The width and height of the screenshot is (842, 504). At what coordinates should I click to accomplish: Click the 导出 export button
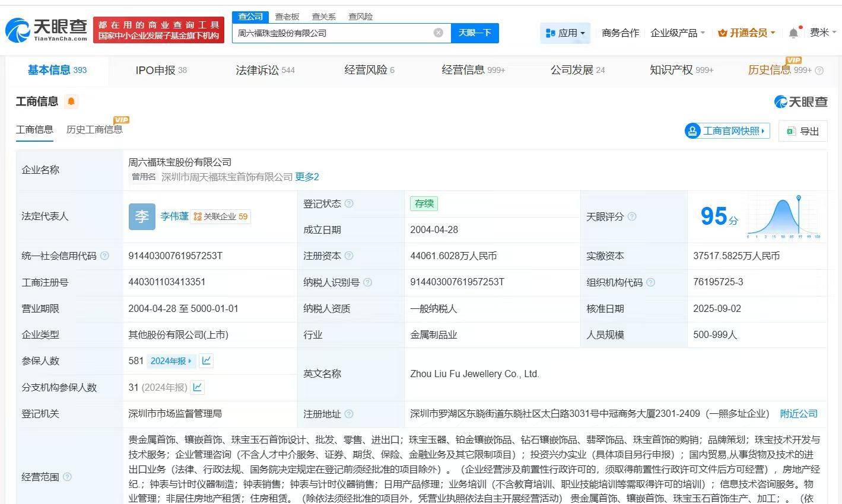803,131
